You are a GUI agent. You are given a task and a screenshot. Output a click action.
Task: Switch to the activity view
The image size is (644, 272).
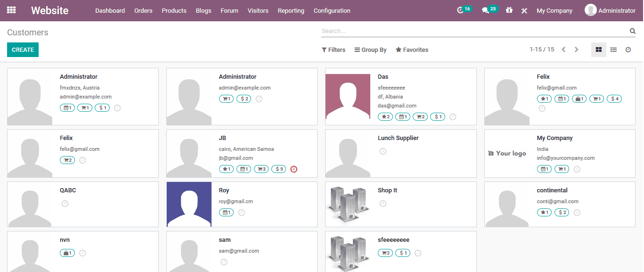628,49
